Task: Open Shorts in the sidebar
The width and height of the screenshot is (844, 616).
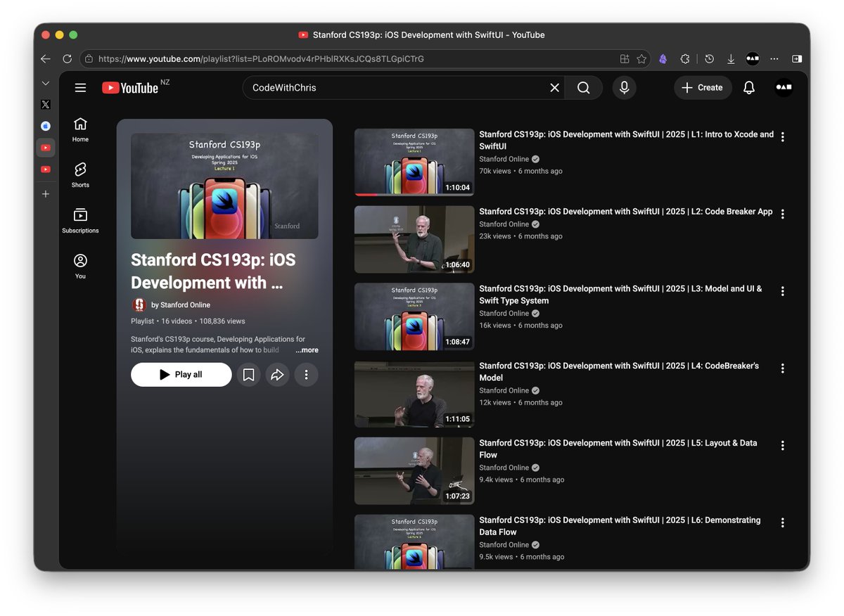Action: pos(80,175)
